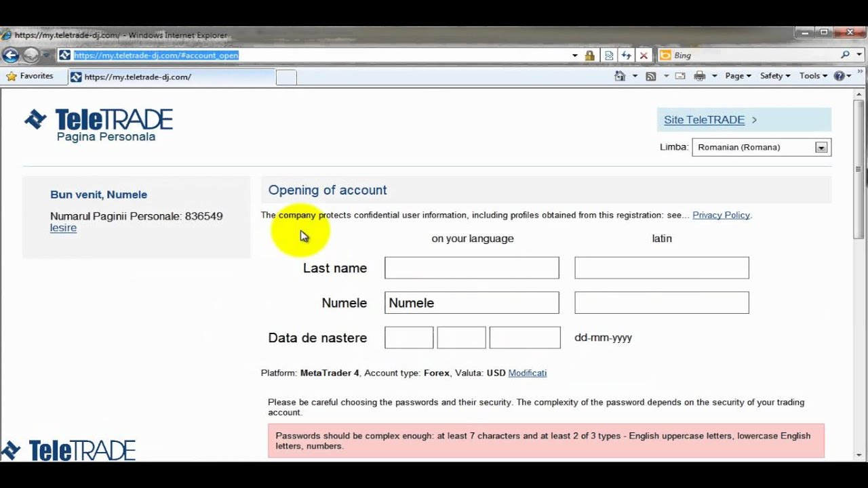The height and width of the screenshot is (488, 868).
Task: Click the Print icon
Action: click(700, 76)
